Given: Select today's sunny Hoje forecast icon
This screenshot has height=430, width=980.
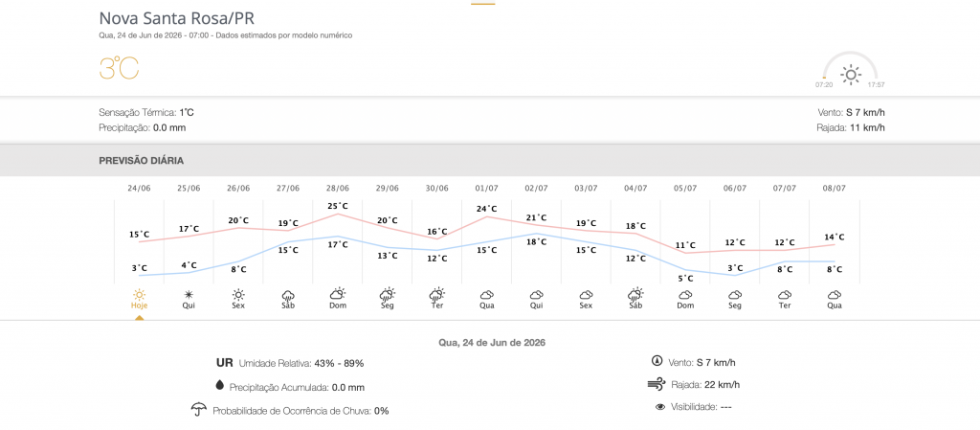Looking at the screenshot, I should pyautogui.click(x=139, y=294).
